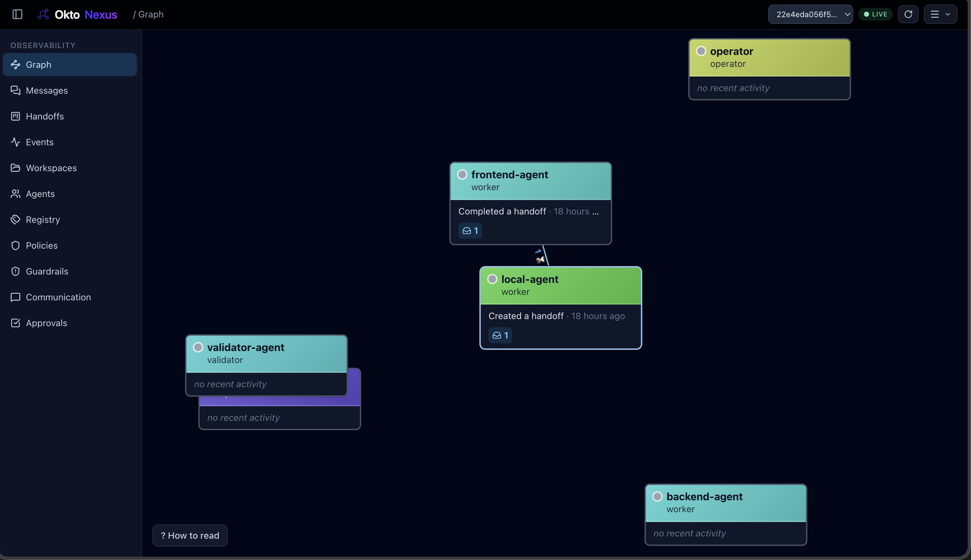Click the Communication speech bubble icon
971x560 pixels.
tap(16, 297)
